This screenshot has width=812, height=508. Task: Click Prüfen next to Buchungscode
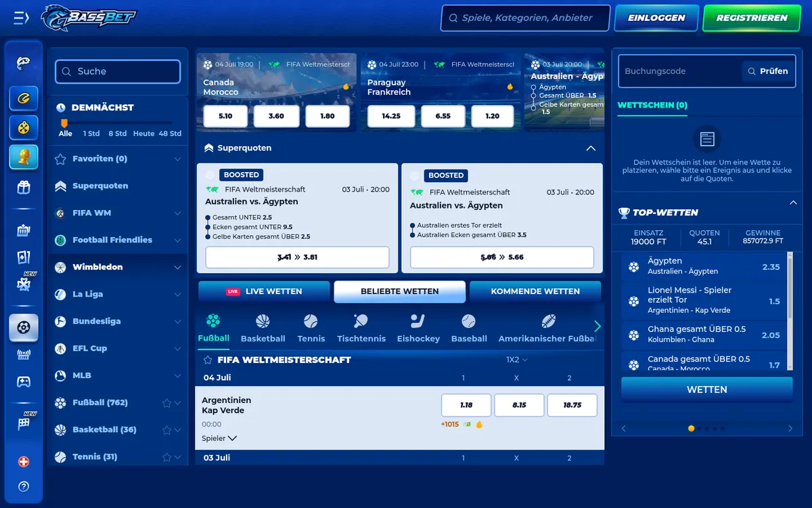[x=767, y=71]
